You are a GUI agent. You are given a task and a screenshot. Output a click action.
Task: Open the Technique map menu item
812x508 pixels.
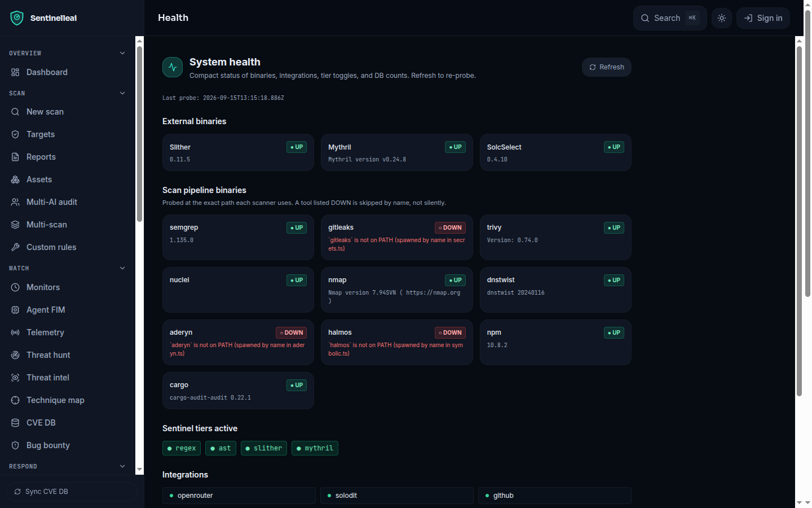(68, 400)
